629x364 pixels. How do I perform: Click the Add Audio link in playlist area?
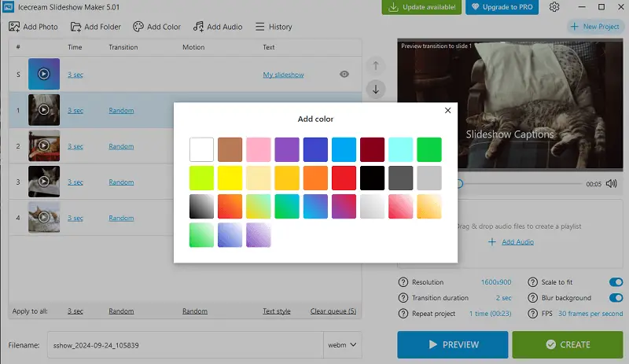point(517,242)
